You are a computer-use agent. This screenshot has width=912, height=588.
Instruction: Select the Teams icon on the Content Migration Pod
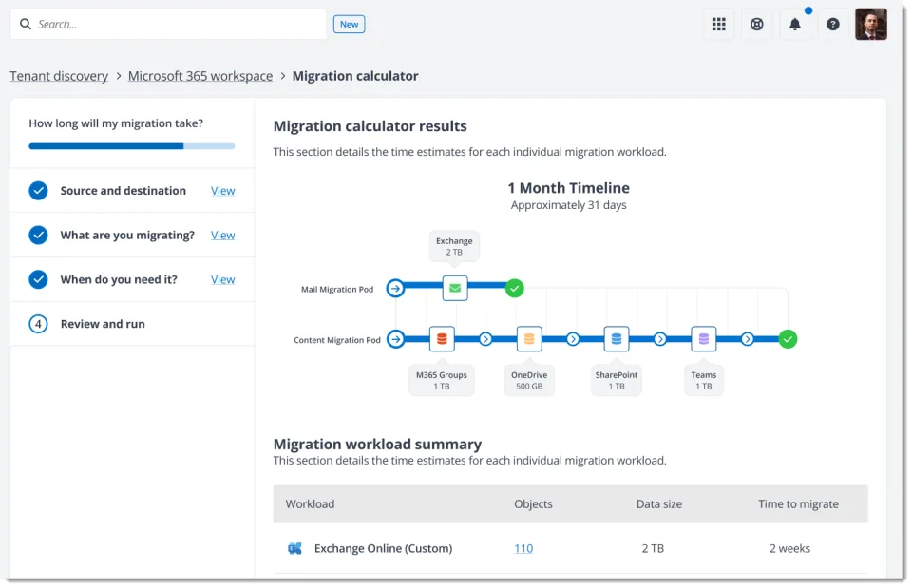[x=704, y=338]
